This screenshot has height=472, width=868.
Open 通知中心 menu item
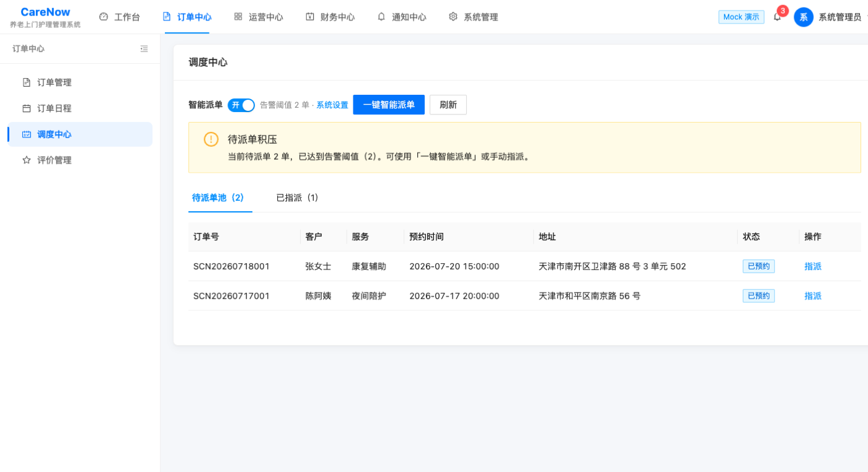point(402,17)
